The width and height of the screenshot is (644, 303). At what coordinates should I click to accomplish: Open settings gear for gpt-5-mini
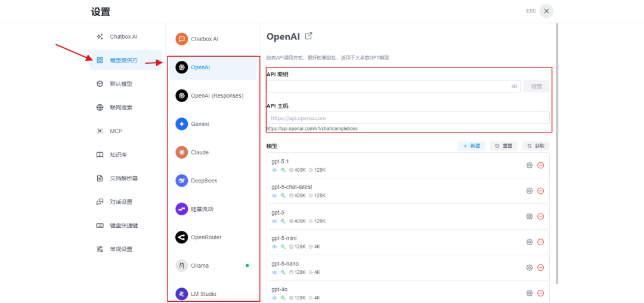[530, 242]
